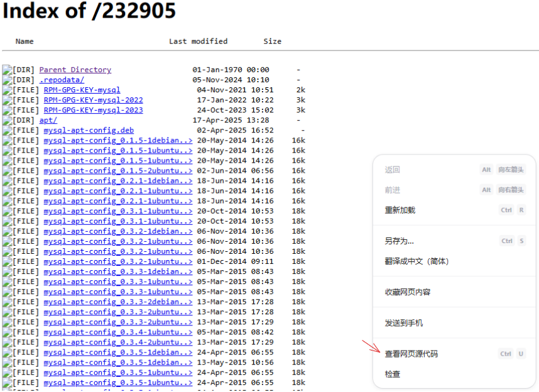Viewport: 539px width, 392px height.
Task: Choose 查看网页源代码 in the context menu
Action: pos(454,354)
